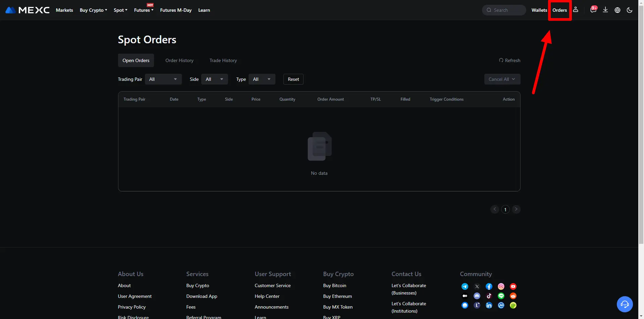Toggle dark mode moon icon
644x319 pixels.
click(x=630, y=10)
